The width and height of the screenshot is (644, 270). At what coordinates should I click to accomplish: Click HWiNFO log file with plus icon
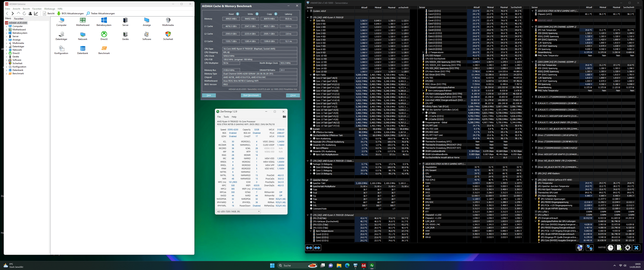pyautogui.click(x=619, y=248)
